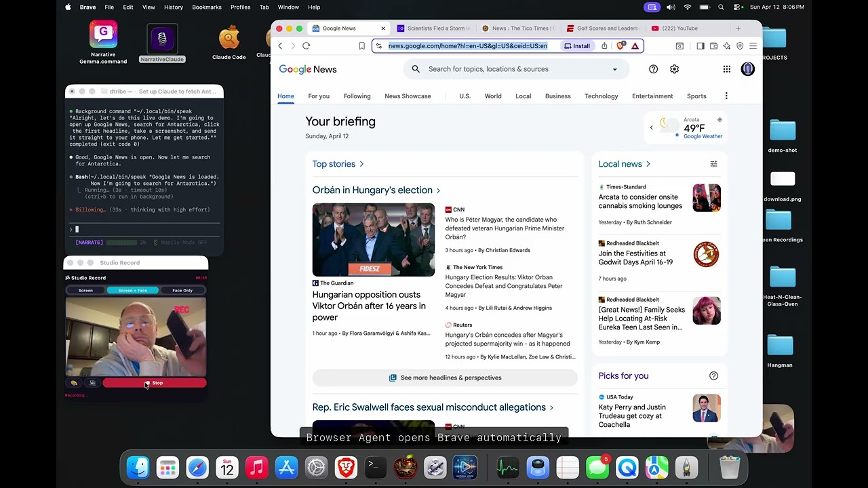The width and height of the screenshot is (868, 488).
Task: Open site settings icon in address bar
Action: (379, 46)
